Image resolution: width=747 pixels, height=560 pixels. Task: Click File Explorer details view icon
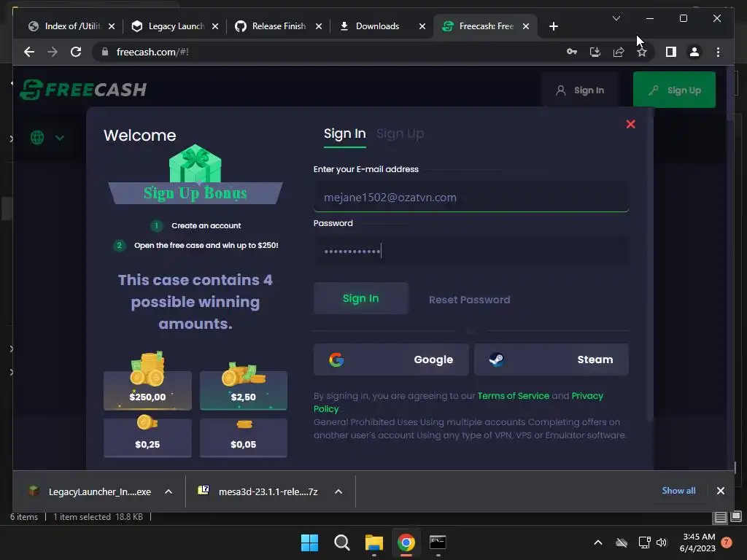[x=720, y=517]
